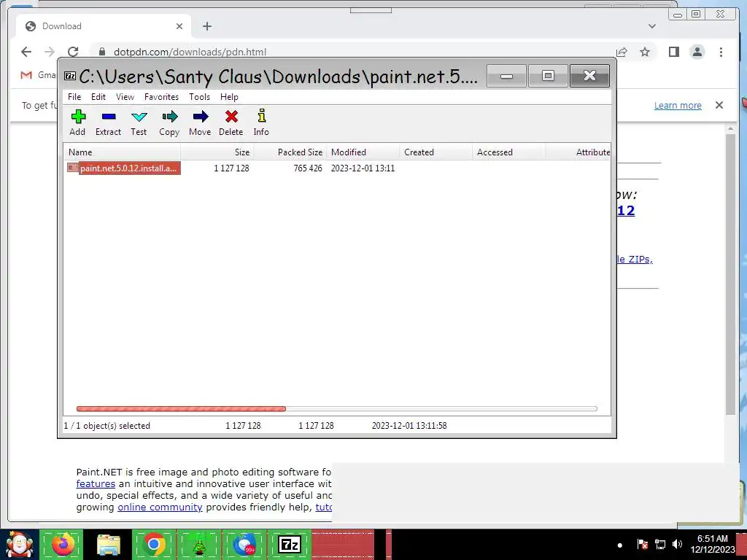Image resolution: width=747 pixels, height=560 pixels.
Task: Click the online community link
Action: pyautogui.click(x=160, y=507)
